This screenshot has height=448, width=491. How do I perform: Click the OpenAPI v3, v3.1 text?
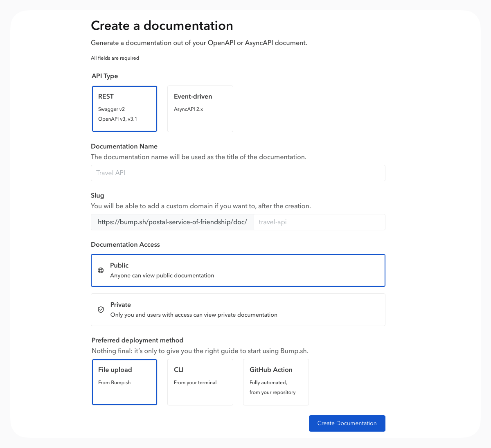117,119
